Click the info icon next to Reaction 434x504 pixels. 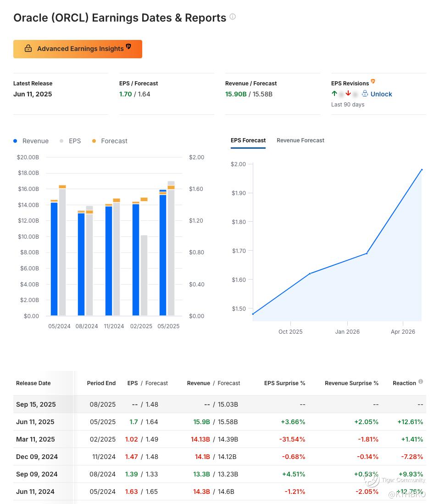pyautogui.click(x=421, y=381)
